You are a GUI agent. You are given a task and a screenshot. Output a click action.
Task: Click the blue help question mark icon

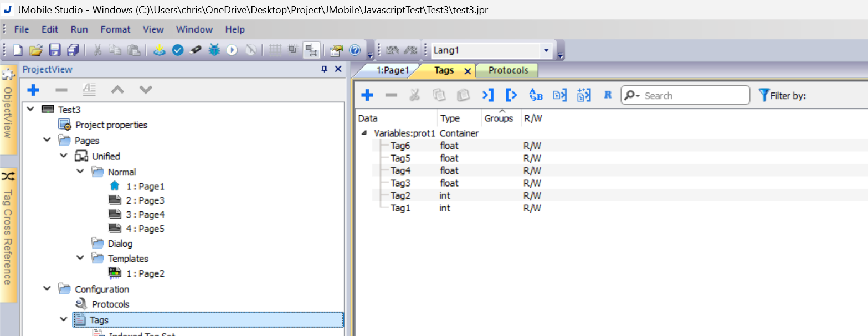pos(355,50)
